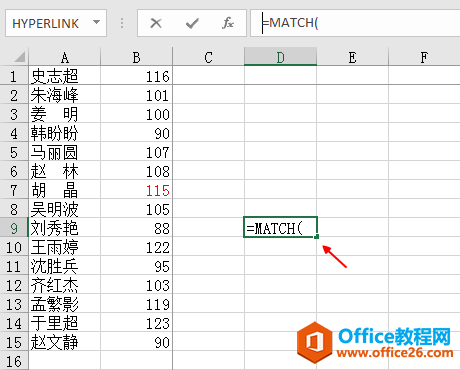Select row 9 header

pyautogui.click(x=14, y=228)
